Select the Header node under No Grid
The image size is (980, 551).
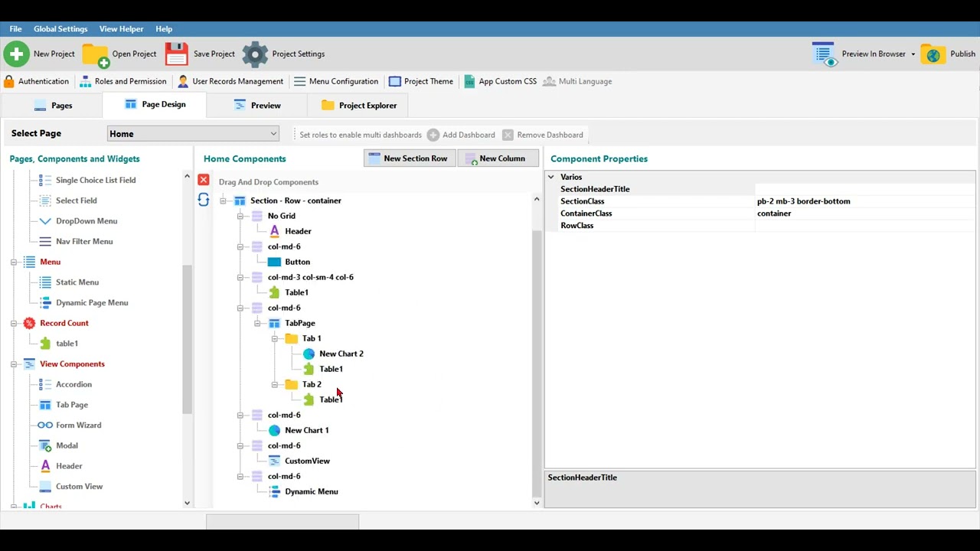[298, 231]
